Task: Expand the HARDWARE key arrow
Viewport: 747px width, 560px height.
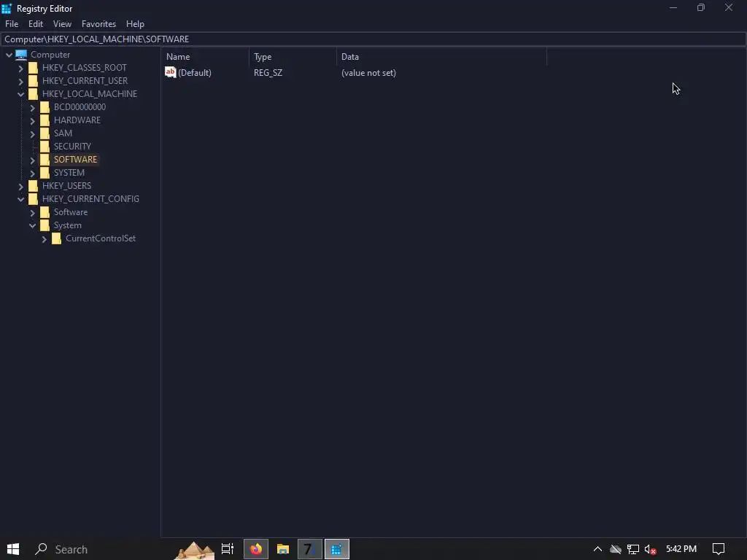Action: pyautogui.click(x=32, y=121)
